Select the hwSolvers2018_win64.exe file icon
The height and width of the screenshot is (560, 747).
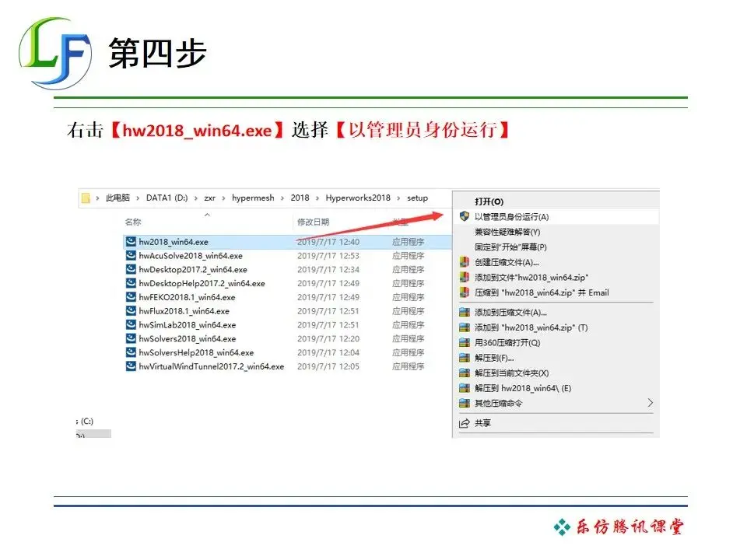131,338
